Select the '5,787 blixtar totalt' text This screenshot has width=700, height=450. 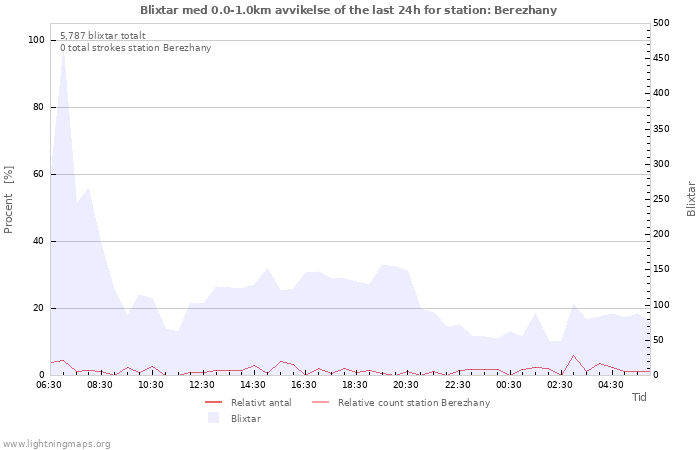[103, 35]
